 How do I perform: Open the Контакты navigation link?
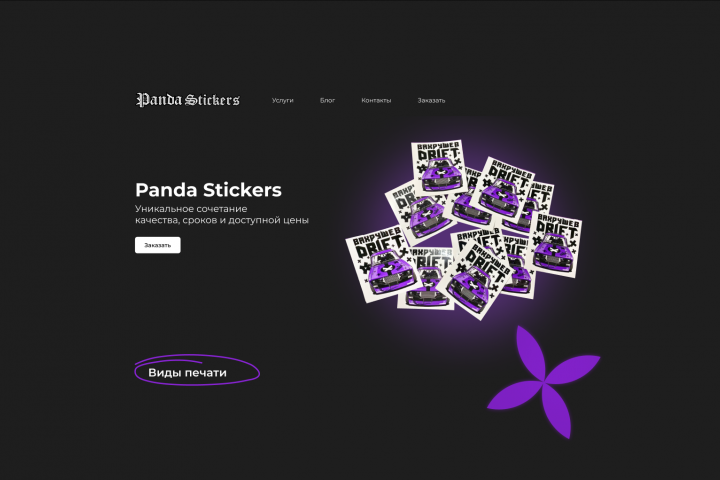tap(376, 100)
